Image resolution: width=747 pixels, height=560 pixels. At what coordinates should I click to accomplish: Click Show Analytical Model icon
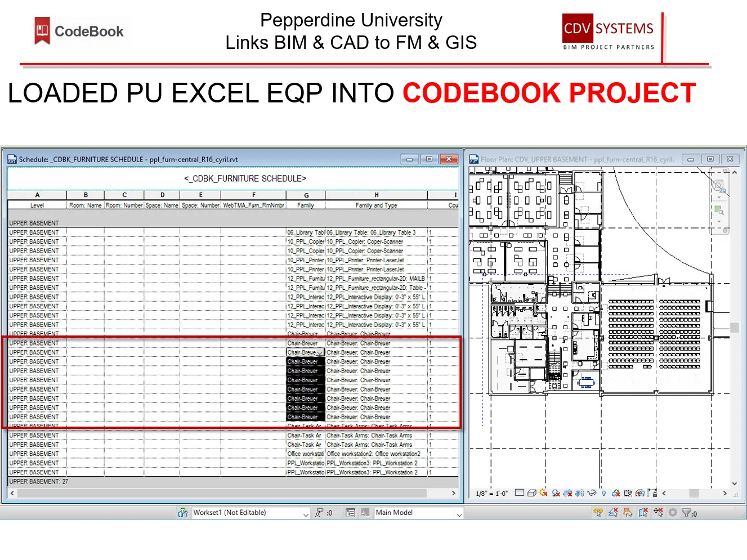(640, 493)
